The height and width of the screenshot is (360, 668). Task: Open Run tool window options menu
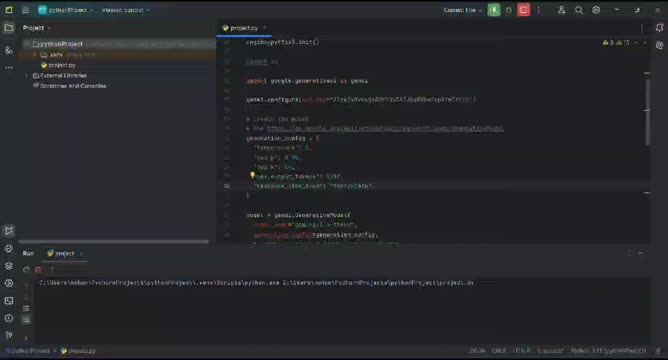(629, 253)
